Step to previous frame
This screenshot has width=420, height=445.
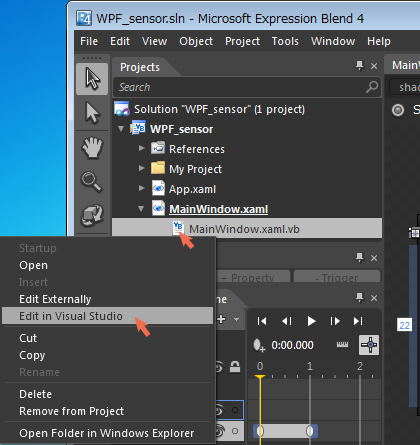287,321
